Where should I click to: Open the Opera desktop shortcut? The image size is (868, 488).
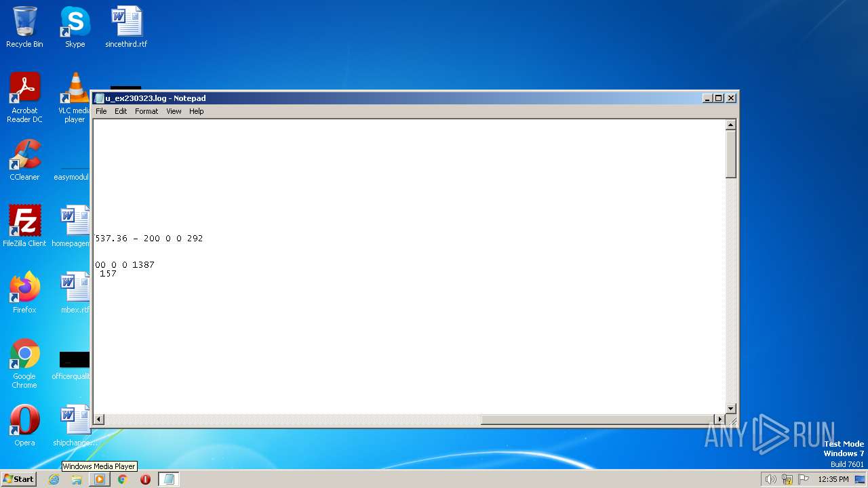click(x=24, y=425)
